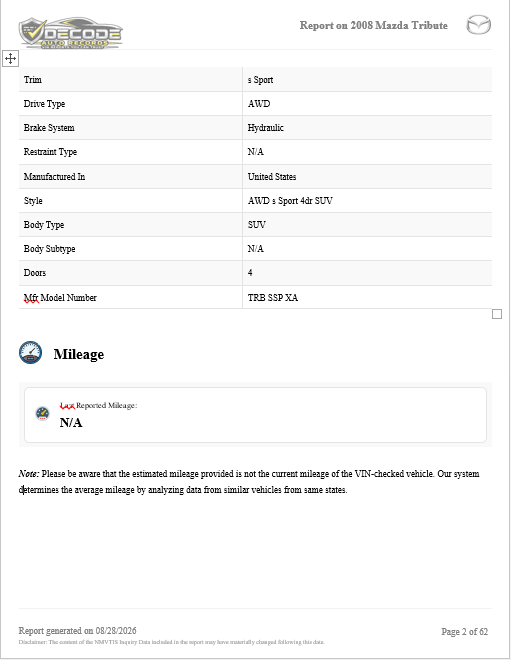Click the small gauge icon in mileage card
This screenshot has height=660, width=511.
(x=43, y=413)
